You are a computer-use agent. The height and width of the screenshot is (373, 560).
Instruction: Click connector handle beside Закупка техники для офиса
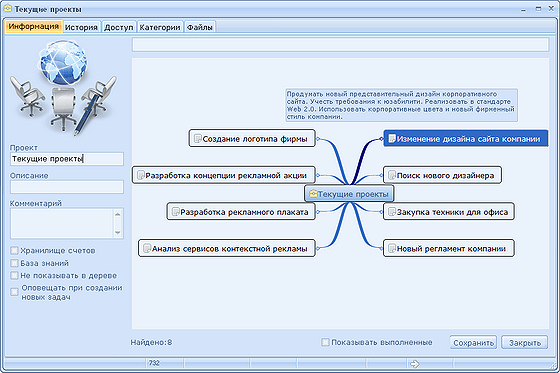point(381,212)
